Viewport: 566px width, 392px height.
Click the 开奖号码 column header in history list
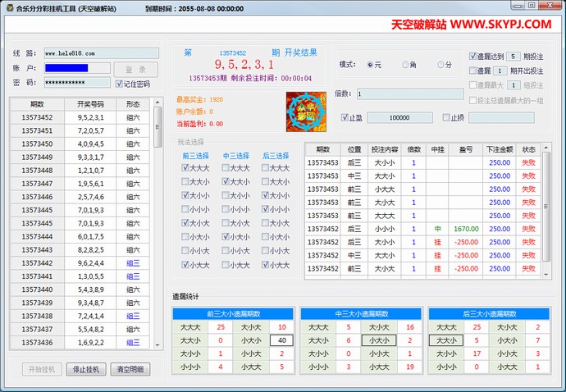coord(90,105)
